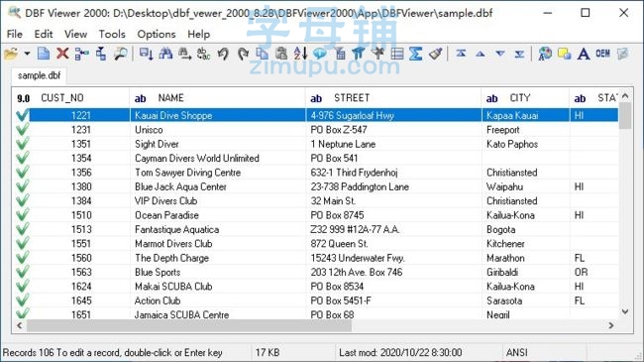Toggle the checkmark for record 1510
Image resolution: width=644 pixels, height=362 pixels.
(23, 215)
